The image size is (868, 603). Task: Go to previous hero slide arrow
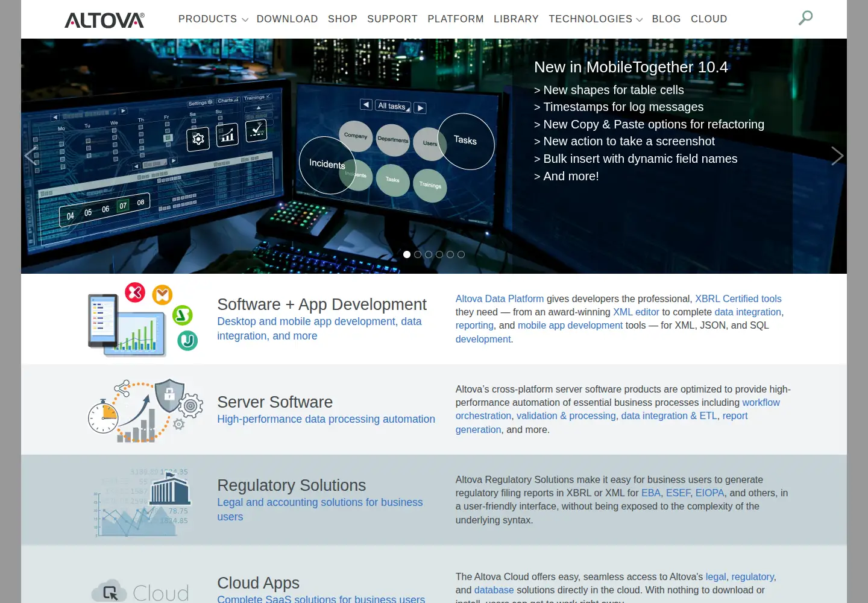pos(30,156)
